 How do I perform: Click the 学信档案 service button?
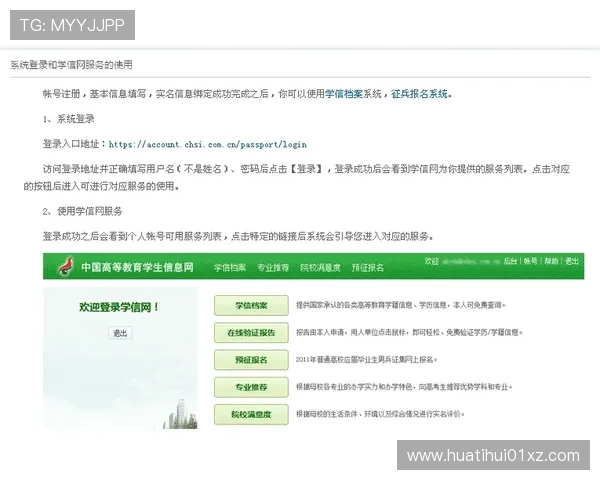tap(251, 304)
